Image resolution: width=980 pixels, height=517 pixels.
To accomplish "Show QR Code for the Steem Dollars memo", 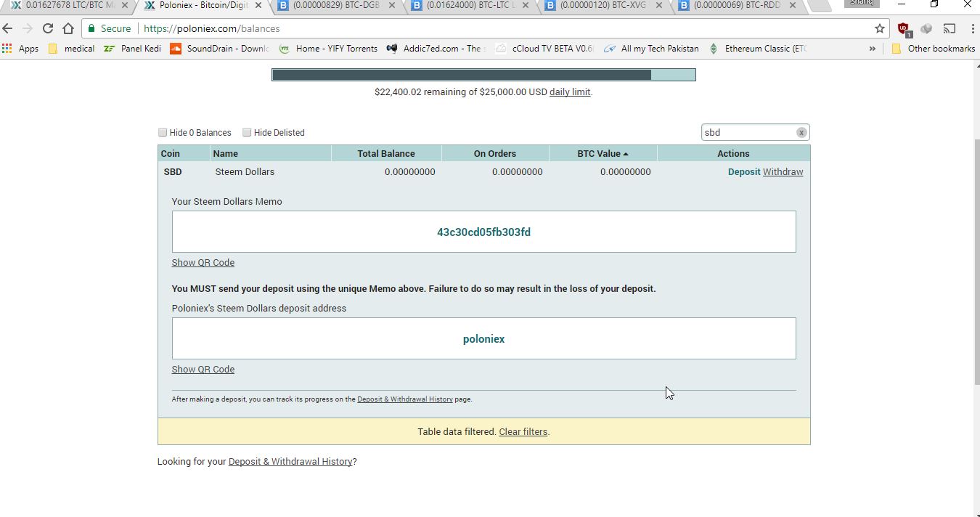I will (203, 263).
